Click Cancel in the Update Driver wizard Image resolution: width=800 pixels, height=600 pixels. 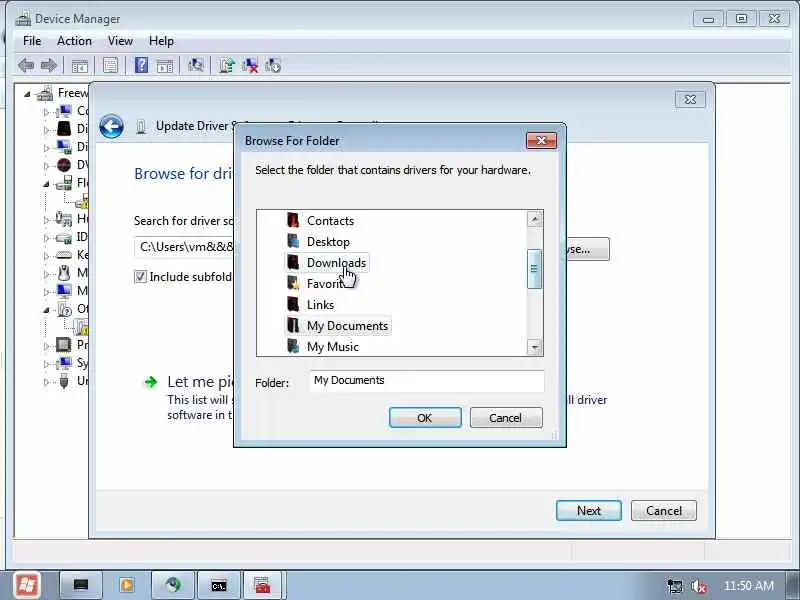(x=664, y=510)
